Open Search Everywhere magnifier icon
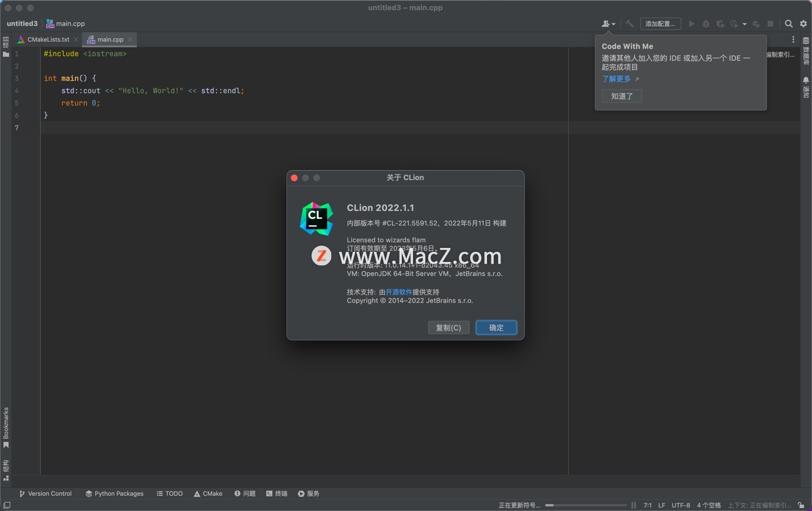 [788, 24]
